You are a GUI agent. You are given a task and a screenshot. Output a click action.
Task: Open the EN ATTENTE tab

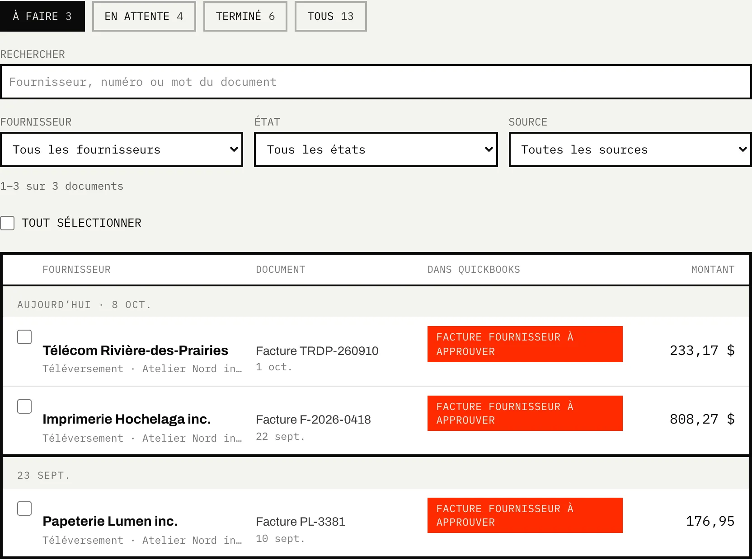[x=144, y=16]
